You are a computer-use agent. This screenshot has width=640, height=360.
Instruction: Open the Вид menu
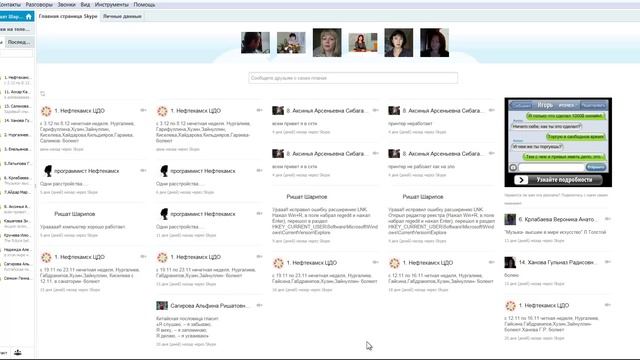(x=85, y=4)
